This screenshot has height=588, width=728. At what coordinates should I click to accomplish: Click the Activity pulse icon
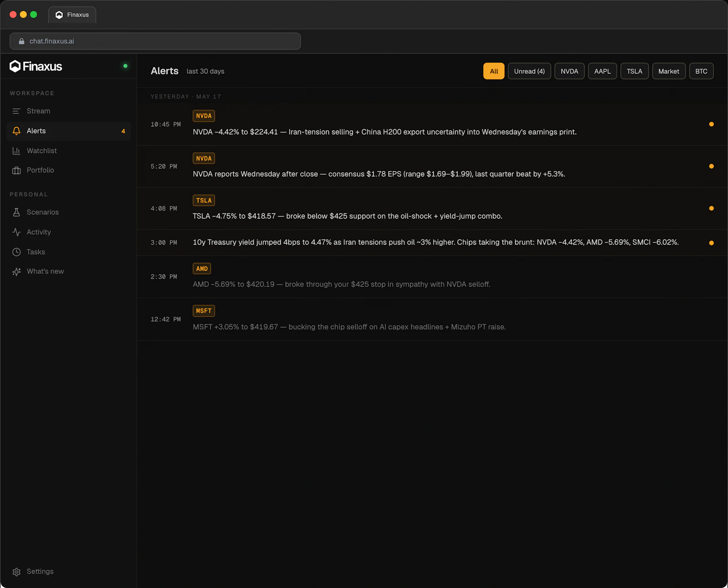(16, 232)
